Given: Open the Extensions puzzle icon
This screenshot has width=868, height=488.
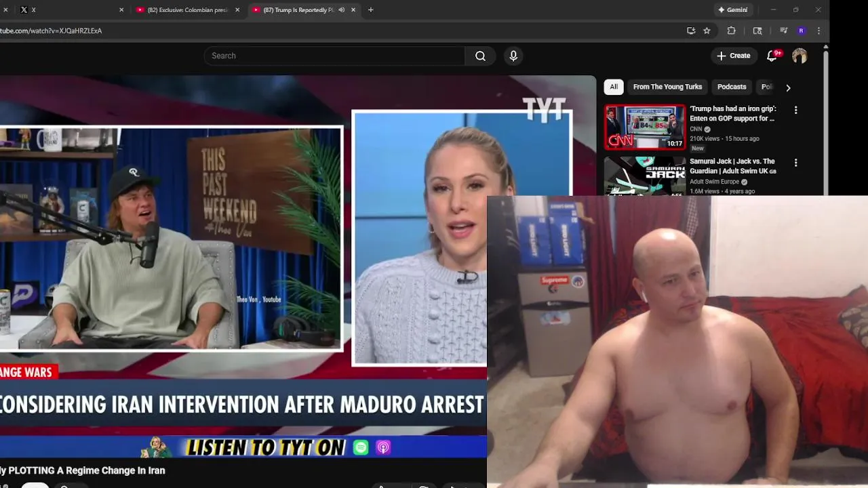Looking at the screenshot, I should point(731,30).
